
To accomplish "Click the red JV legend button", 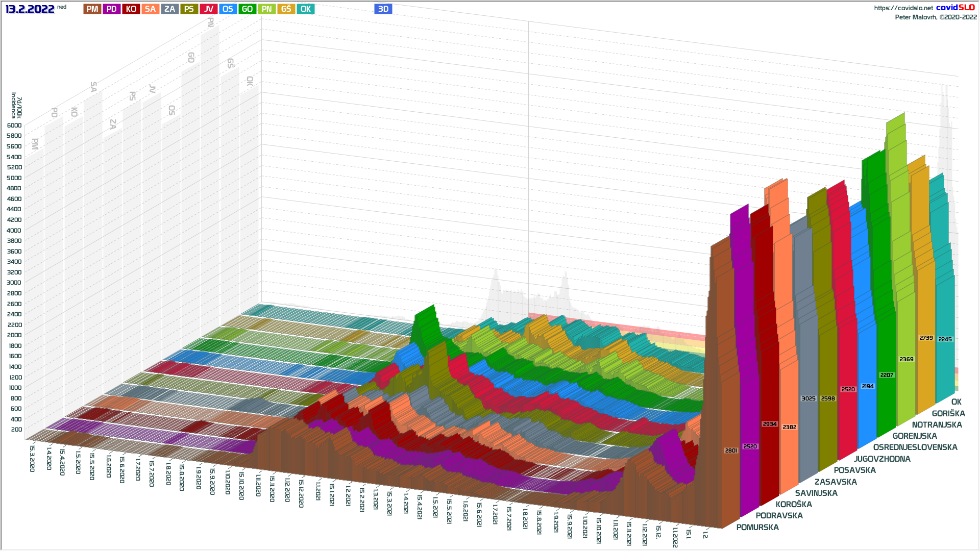I will pos(208,9).
